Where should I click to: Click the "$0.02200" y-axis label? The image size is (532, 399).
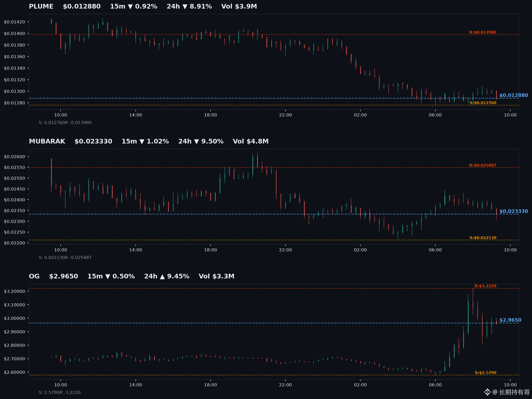click(x=14, y=243)
